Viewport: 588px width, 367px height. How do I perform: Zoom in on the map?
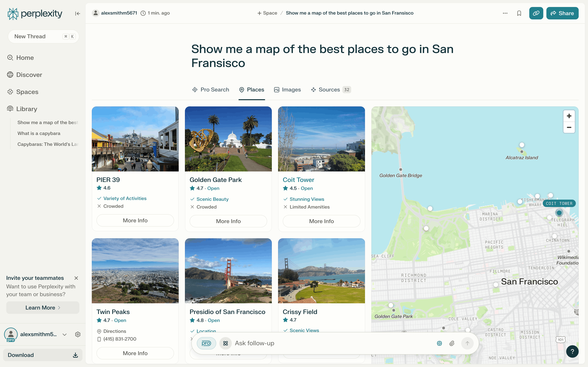tap(569, 116)
